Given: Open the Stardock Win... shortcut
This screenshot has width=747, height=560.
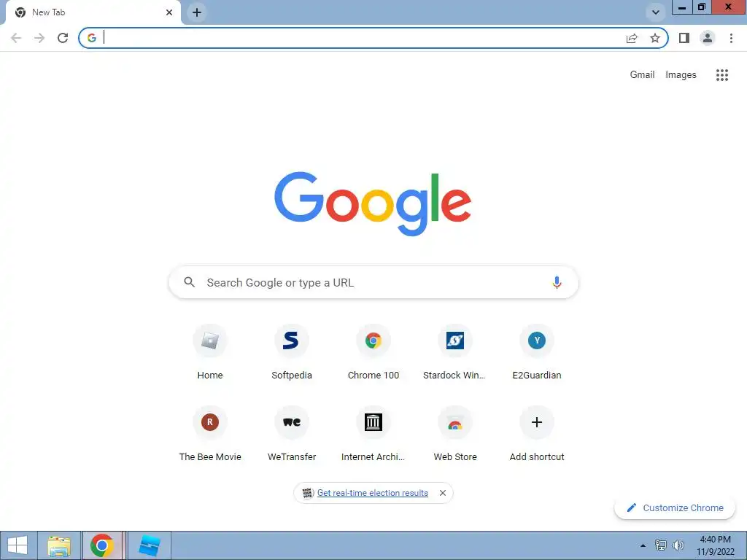Looking at the screenshot, I should 455,352.
